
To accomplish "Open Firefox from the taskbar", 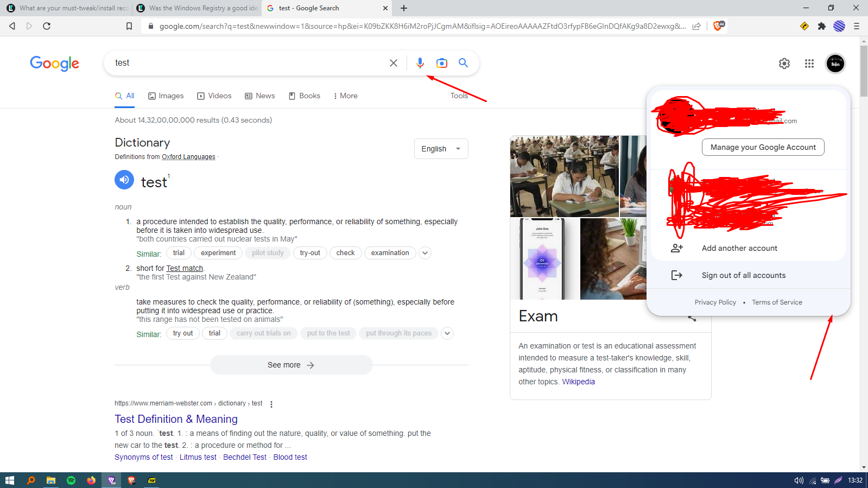I will (91, 480).
